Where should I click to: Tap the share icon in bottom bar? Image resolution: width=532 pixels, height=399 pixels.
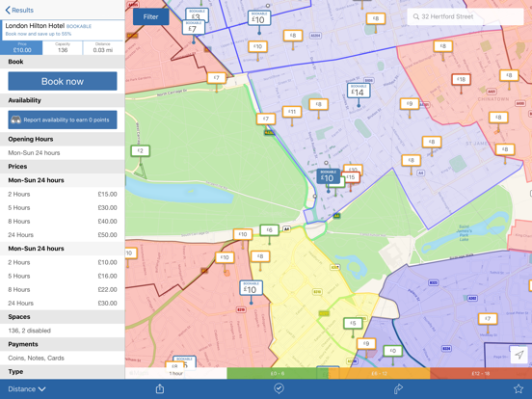pyautogui.click(x=160, y=388)
